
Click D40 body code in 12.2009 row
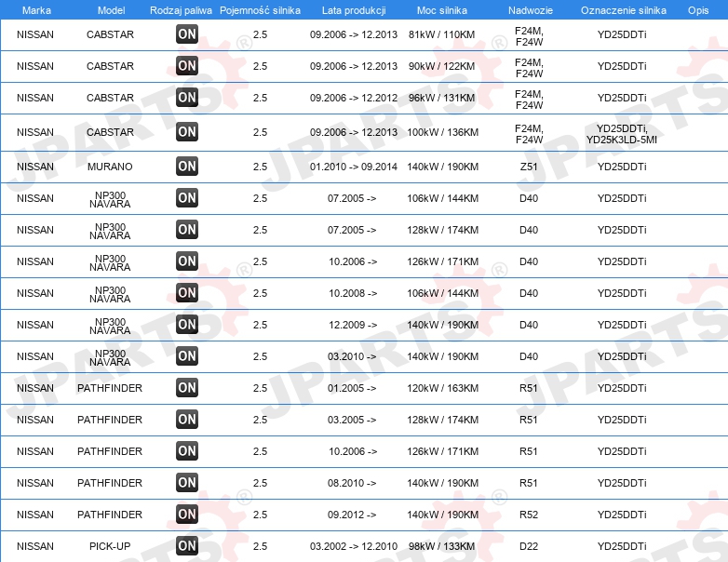pyautogui.click(x=529, y=325)
